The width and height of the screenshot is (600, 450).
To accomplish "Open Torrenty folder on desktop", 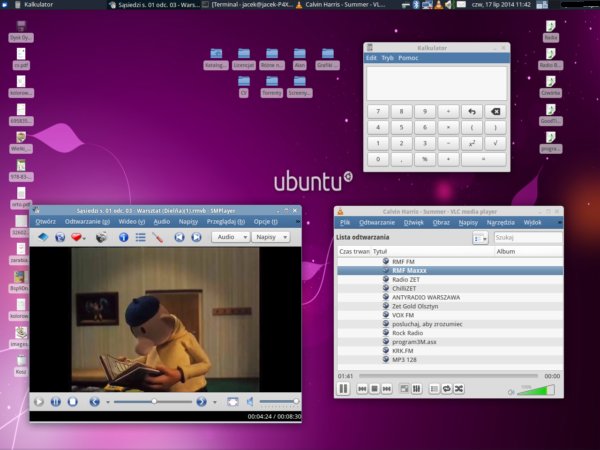I will coord(272,86).
